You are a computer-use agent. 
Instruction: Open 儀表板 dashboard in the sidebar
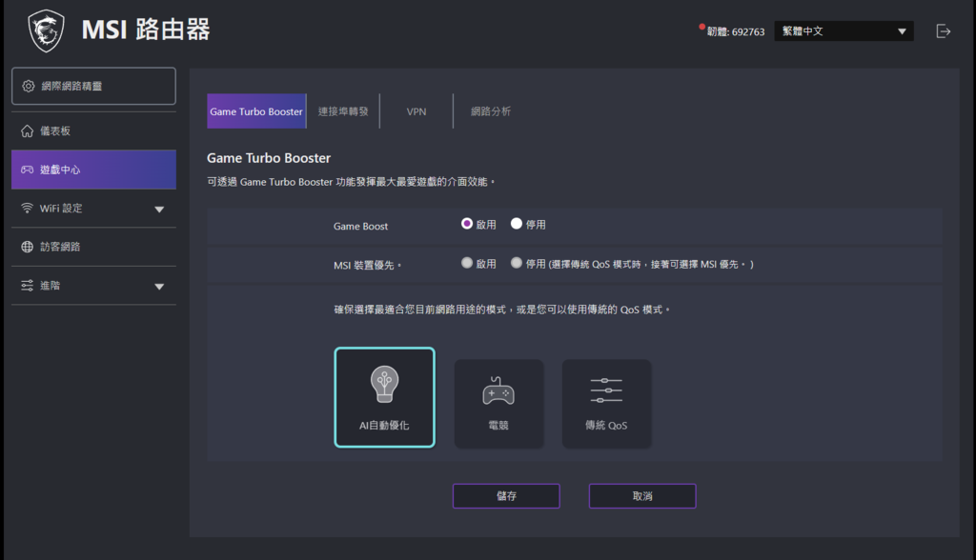(x=93, y=130)
